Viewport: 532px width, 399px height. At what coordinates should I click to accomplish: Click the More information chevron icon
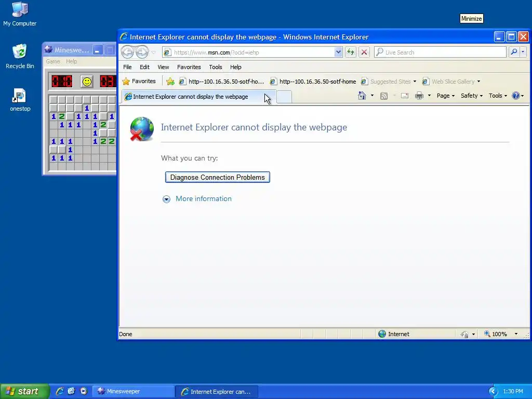(x=166, y=199)
